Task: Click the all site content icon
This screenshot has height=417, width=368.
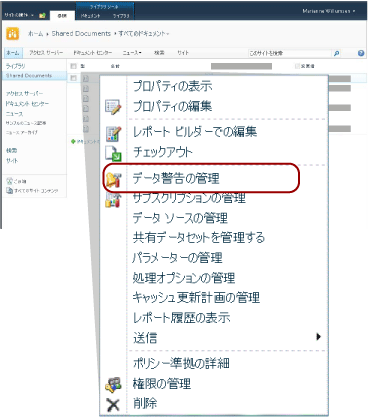Action: 9,191
